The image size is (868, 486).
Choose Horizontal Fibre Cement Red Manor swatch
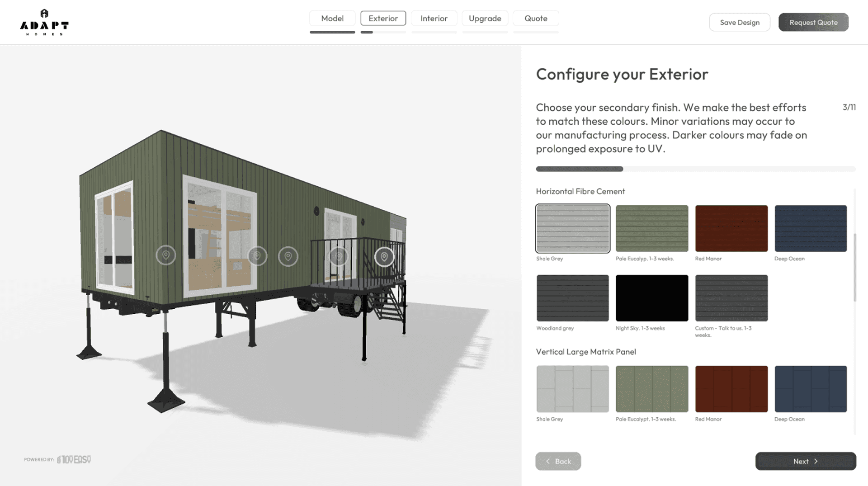tap(731, 228)
